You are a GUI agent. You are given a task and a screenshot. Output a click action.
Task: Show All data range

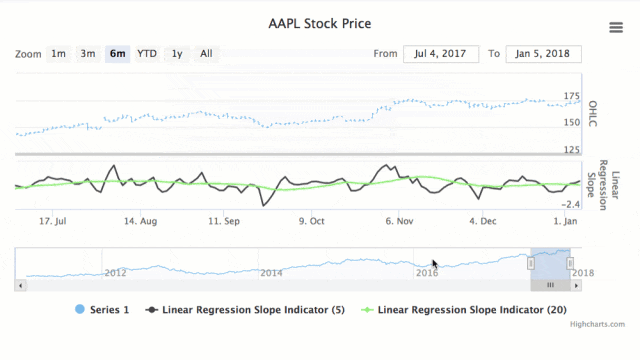[206, 54]
